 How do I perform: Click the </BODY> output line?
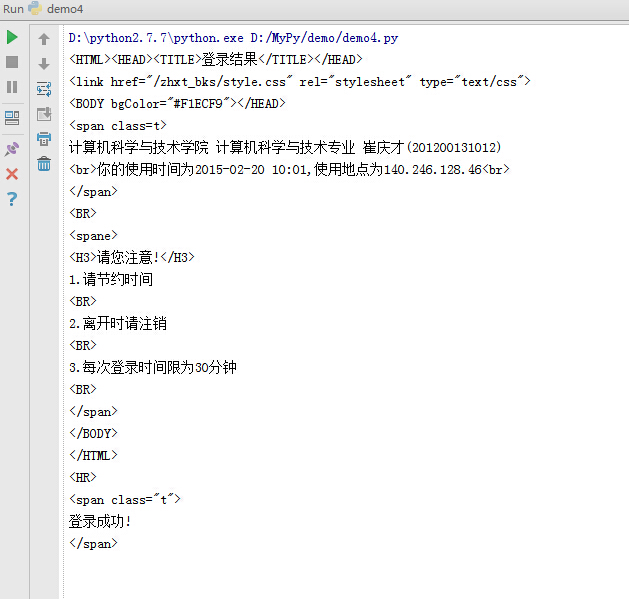coord(93,433)
